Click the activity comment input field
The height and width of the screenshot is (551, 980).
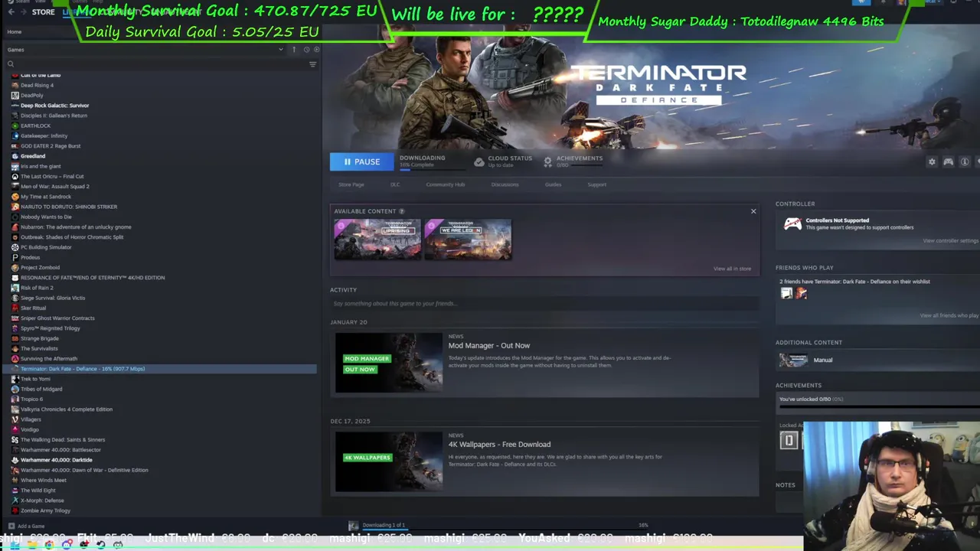coord(544,304)
